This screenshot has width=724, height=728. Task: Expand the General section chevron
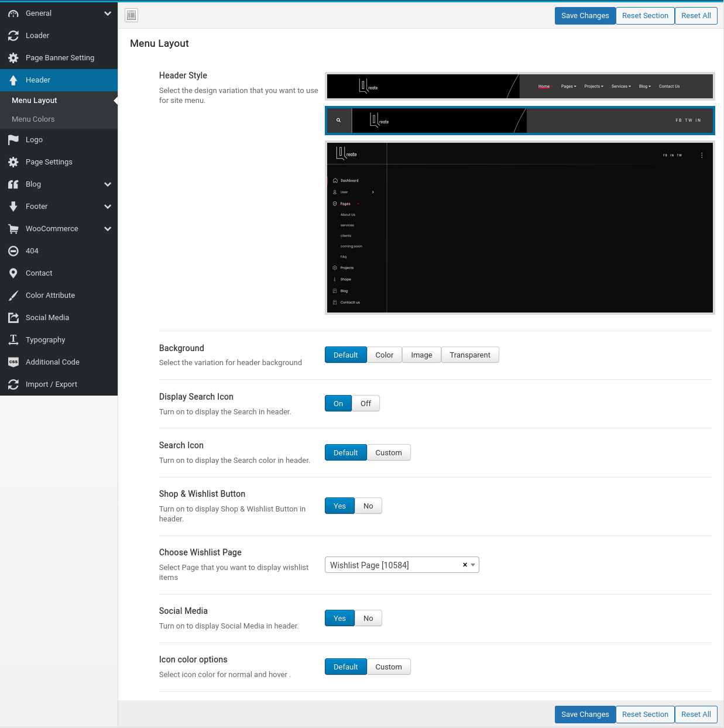pos(108,13)
